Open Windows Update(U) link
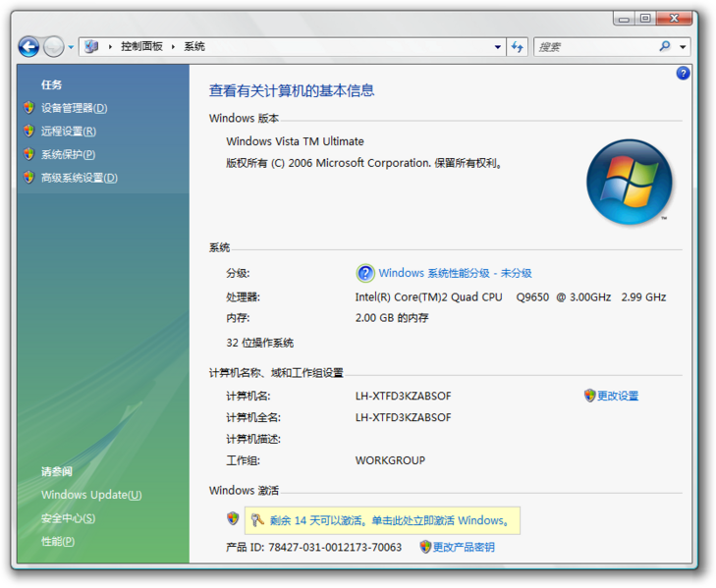716x588 pixels. (x=91, y=495)
